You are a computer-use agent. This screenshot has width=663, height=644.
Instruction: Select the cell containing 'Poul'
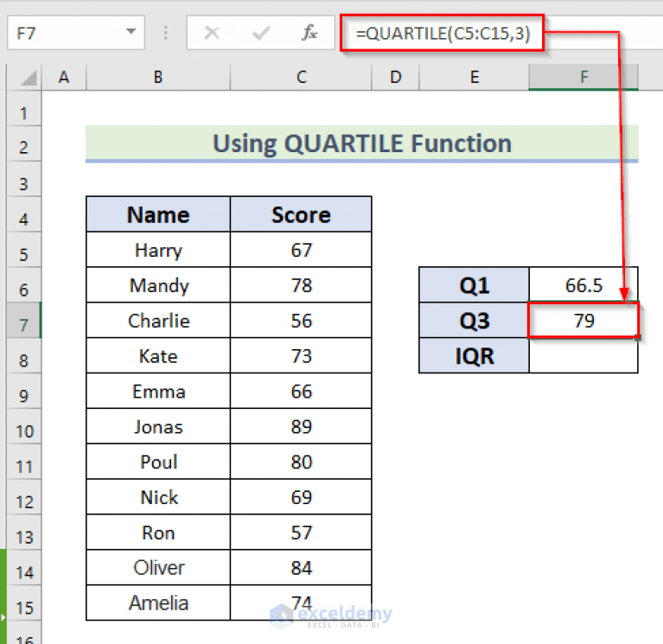click(x=158, y=462)
